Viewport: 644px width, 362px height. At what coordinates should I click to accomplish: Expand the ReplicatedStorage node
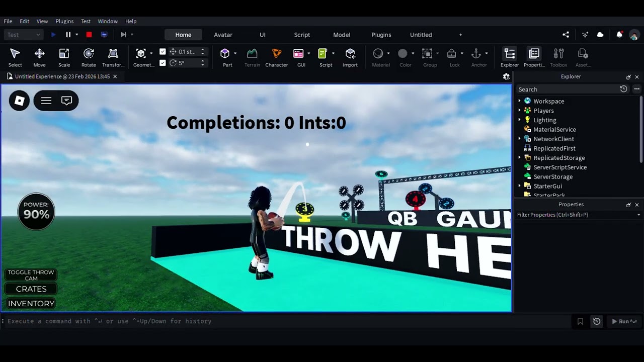[519, 158]
